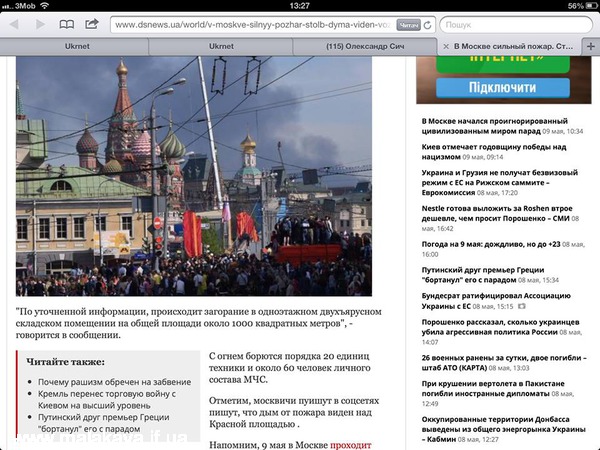Select 'В Москве сильный пожар' tab

click(513, 46)
